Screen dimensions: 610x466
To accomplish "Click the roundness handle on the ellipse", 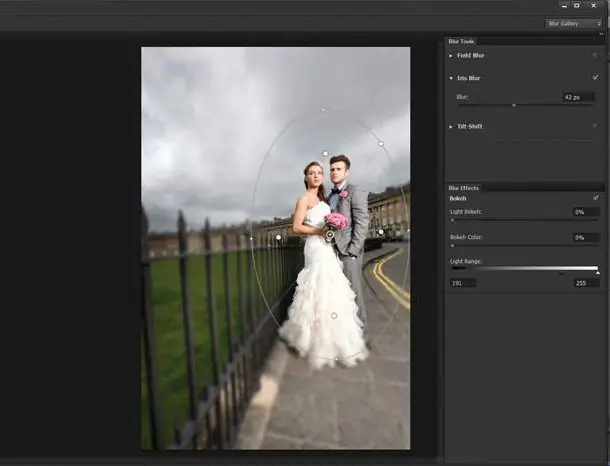I will (381, 143).
